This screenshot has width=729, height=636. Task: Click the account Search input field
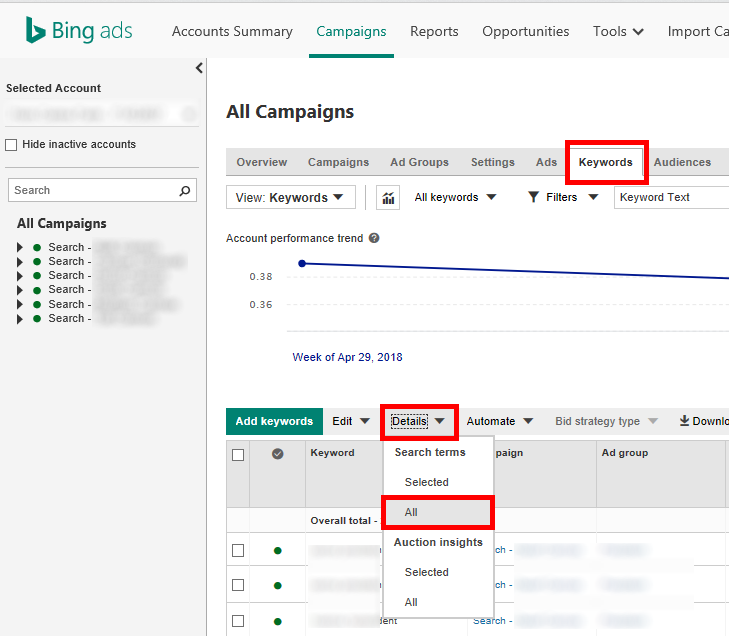point(92,190)
